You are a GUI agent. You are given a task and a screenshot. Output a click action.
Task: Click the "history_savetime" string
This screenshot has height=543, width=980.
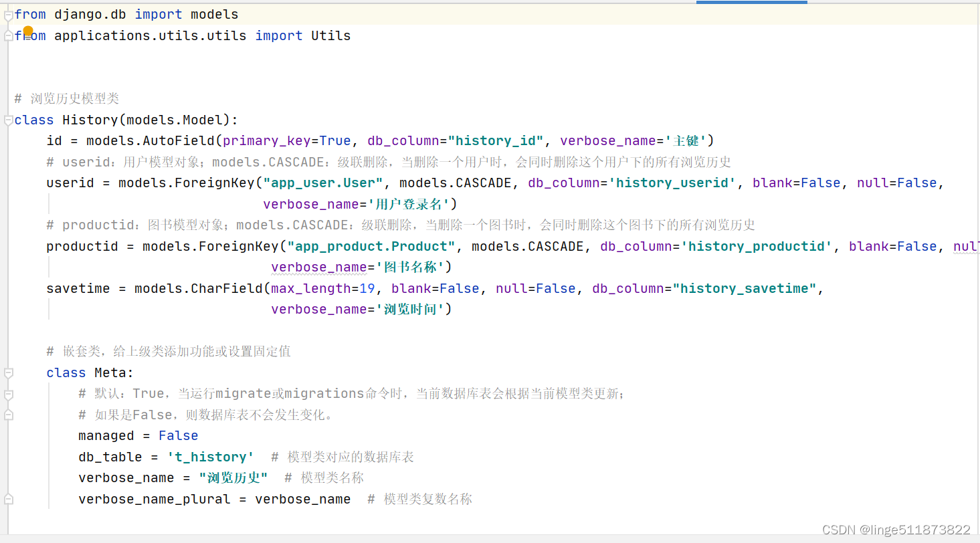pyautogui.click(x=745, y=288)
